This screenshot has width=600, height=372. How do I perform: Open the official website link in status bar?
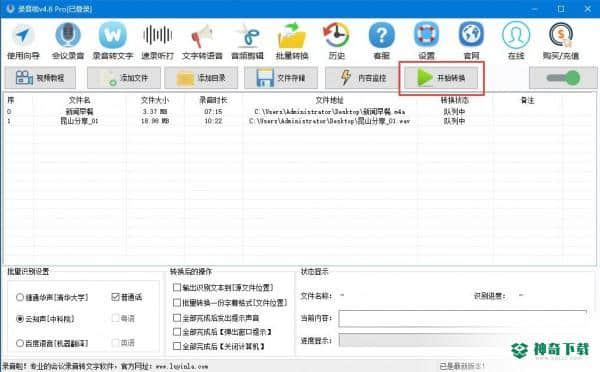tap(181, 367)
